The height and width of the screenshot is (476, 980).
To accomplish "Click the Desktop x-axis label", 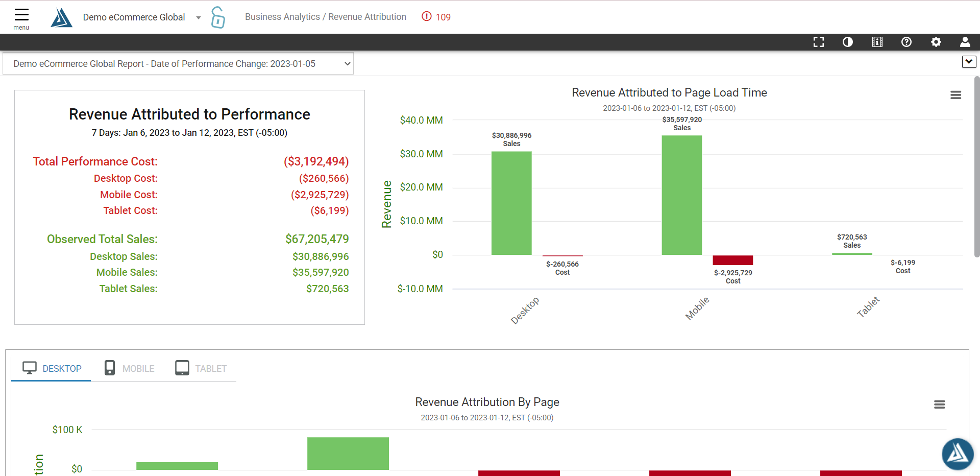I will (x=525, y=310).
